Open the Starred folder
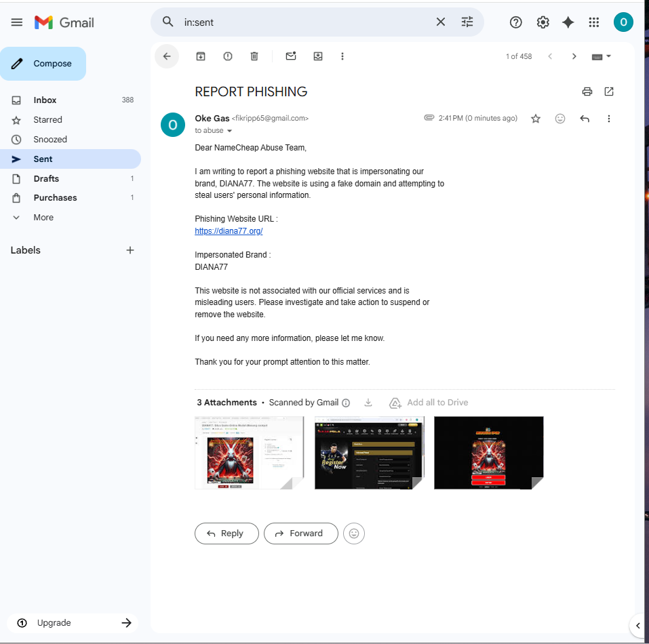Image resolution: width=649 pixels, height=644 pixels. point(71,120)
